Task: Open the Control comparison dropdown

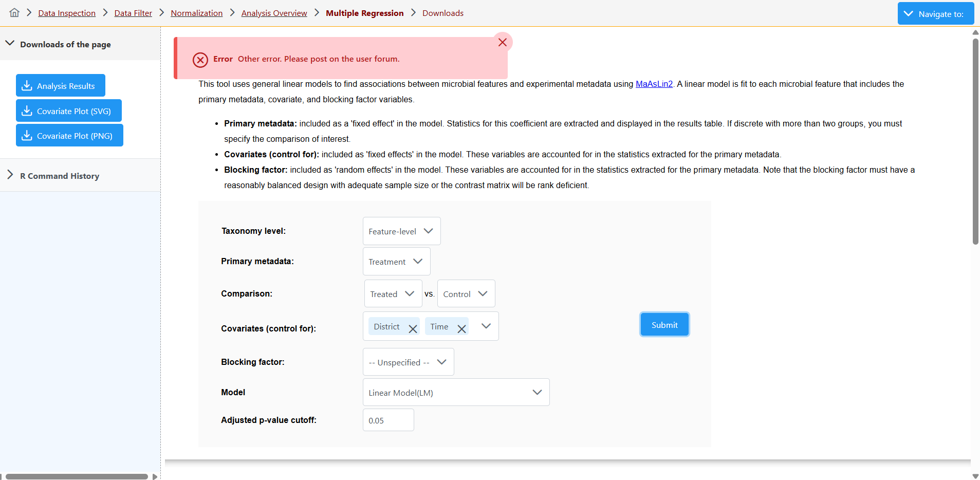Action: 466,294
